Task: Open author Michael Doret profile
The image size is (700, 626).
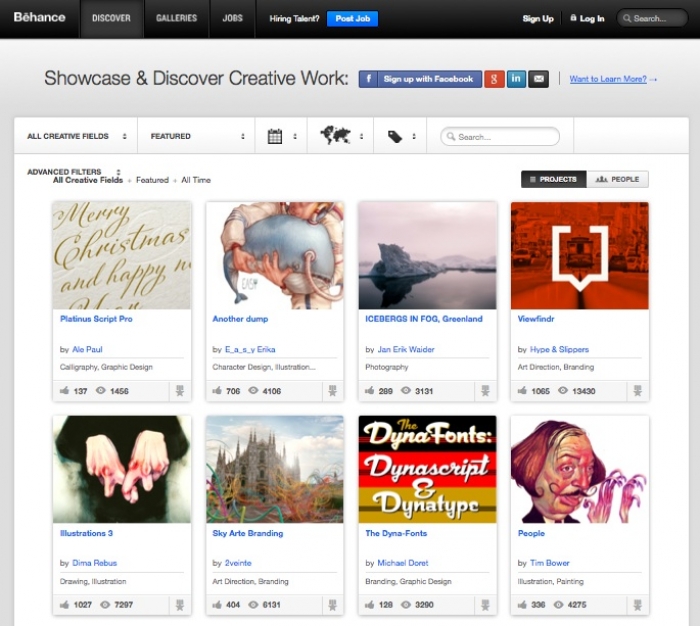Action: [403, 563]
